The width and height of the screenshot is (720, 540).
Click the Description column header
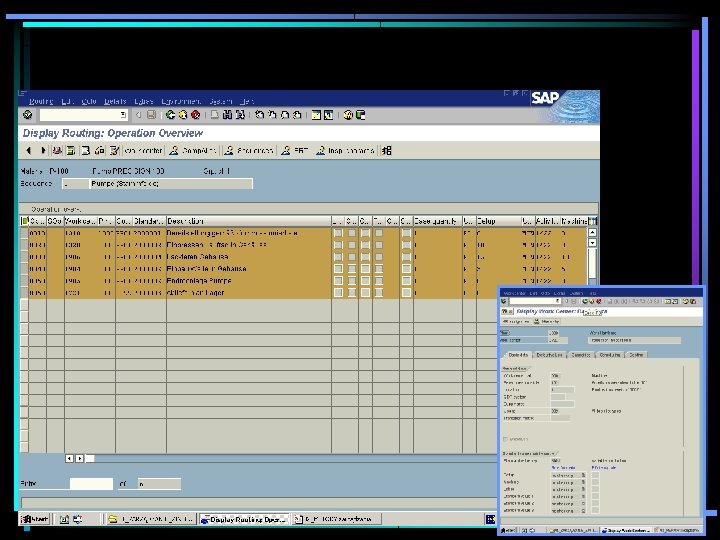(x=248, y=221)
